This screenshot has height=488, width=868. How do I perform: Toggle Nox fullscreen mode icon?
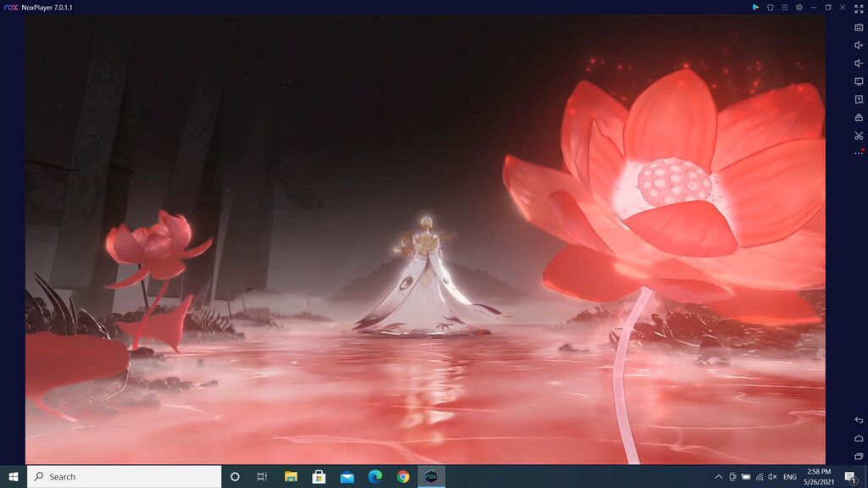pyautogui.click(x=859, y=8)
